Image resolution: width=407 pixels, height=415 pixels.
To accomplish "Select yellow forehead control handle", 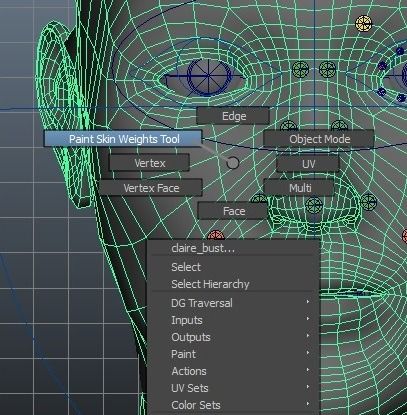I will coord(364,24).
